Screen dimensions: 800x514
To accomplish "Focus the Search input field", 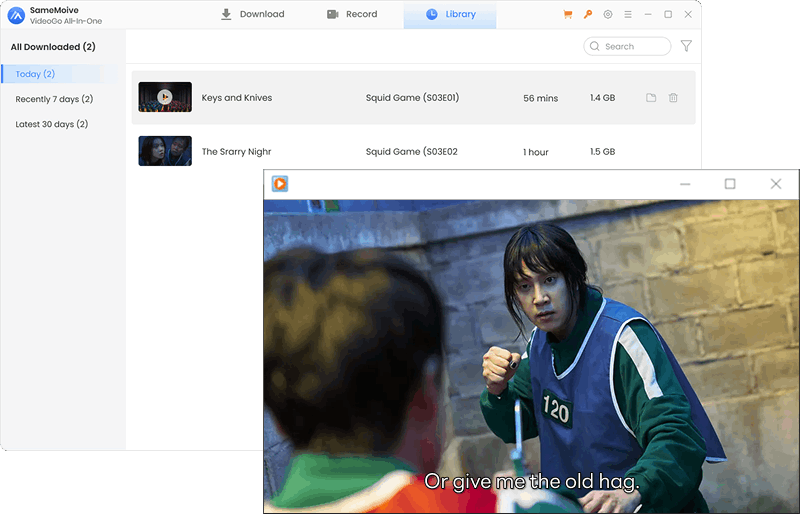I will point(627,46).
